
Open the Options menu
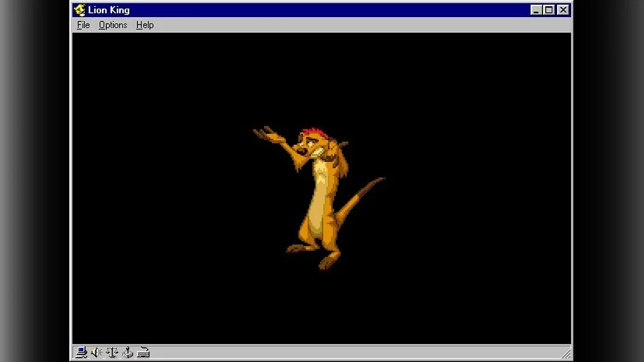(x=113, y=25)
